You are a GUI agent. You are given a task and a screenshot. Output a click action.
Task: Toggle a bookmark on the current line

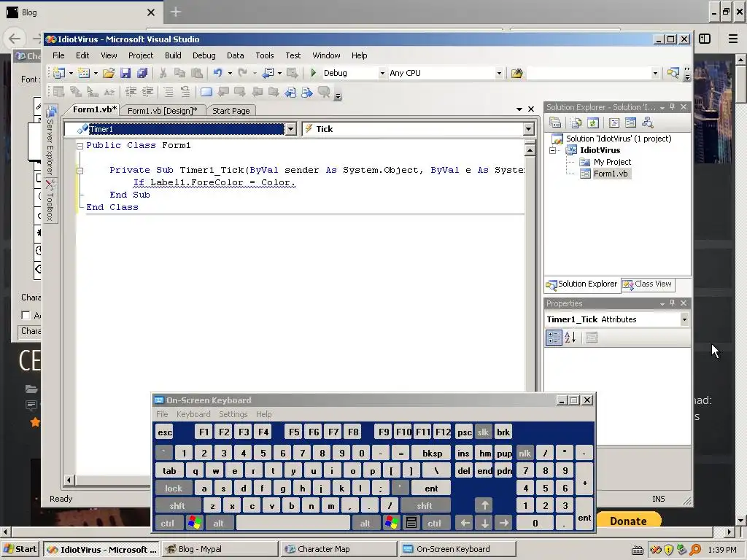pyautogui.click(x=206, y=92)
